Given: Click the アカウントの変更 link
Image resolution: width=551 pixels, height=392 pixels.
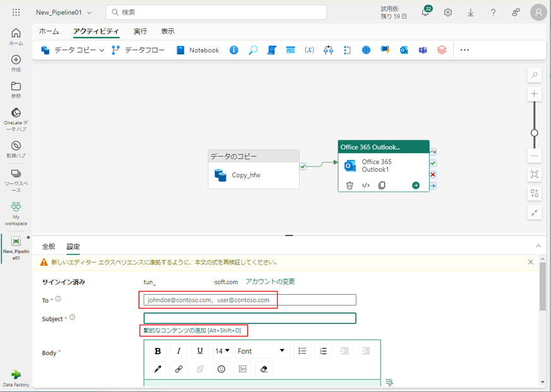Looking at the screenshot, I should click(x=270, y=282).
